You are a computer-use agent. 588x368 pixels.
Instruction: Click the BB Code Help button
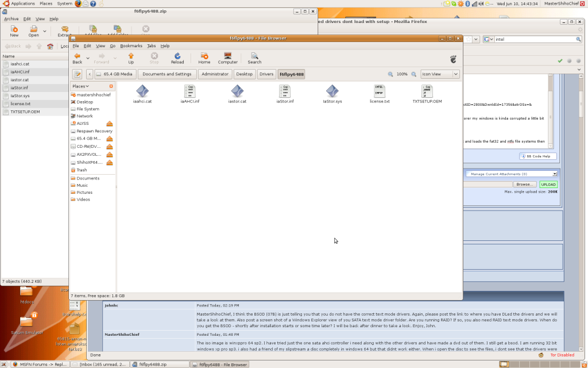[x=537, y=156]
